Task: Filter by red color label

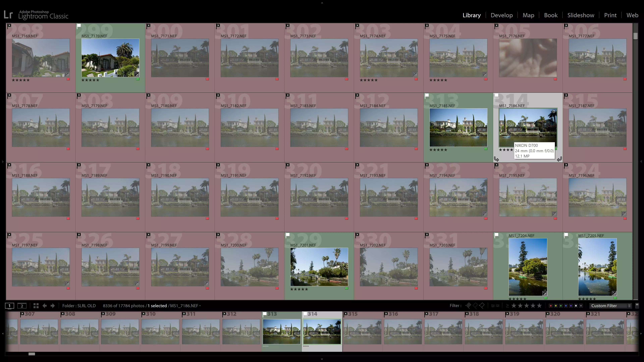Action: click(x=551, y=306)
